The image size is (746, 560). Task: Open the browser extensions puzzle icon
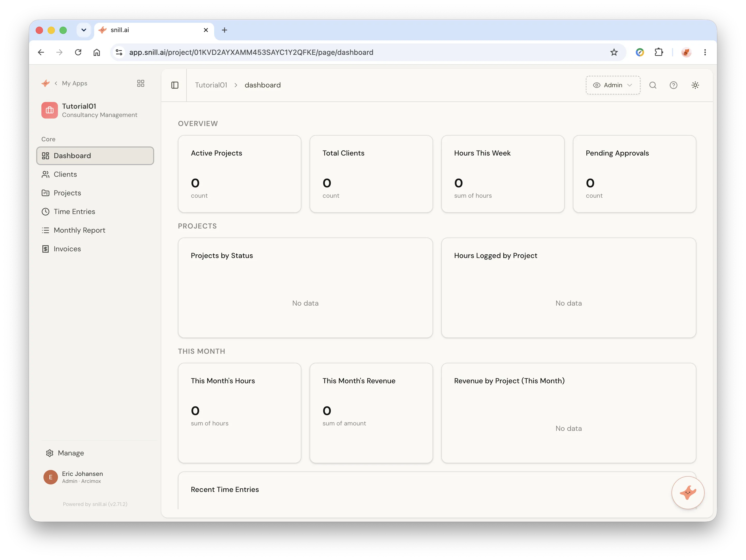tap(659, 52)
